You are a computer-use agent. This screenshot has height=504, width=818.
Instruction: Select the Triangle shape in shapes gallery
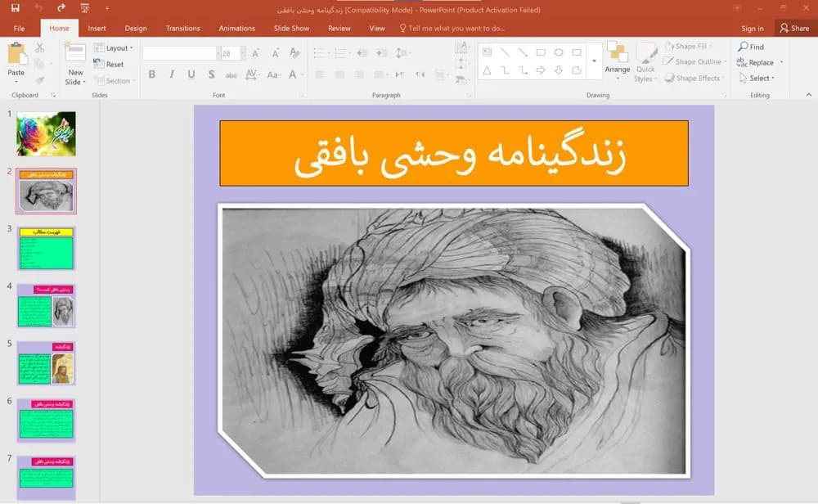pyautogui.click(x=487, y=70)
